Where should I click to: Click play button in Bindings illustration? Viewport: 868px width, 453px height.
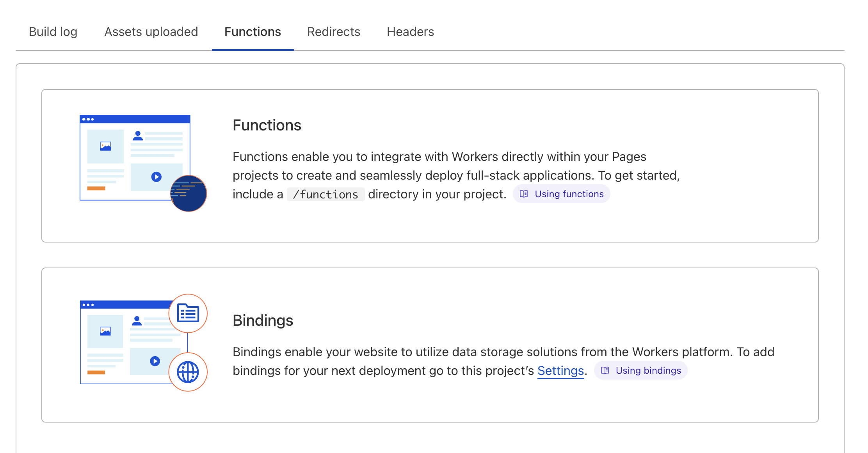pyautogui.click(x=155, y=361)
